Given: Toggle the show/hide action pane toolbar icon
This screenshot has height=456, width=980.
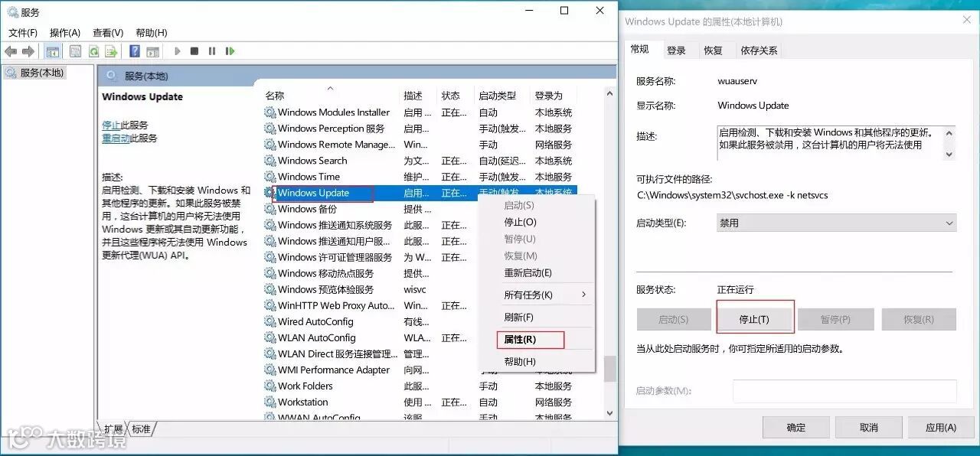Looking at the screenshot, I should [x=153, y=51].
